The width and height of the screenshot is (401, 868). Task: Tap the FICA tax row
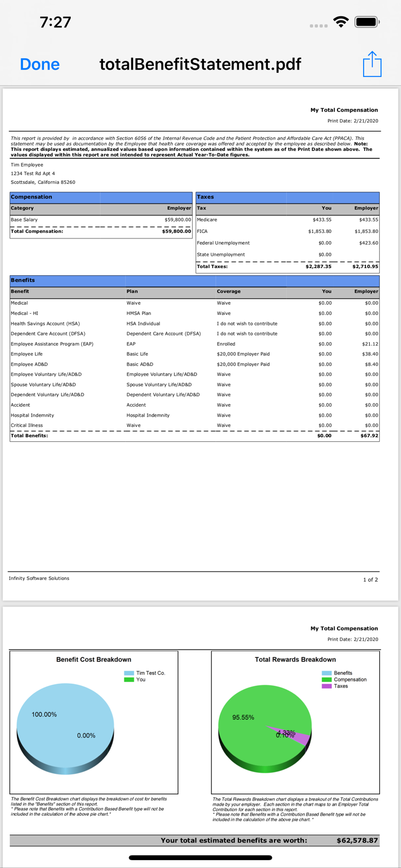(x=287, y=231)
